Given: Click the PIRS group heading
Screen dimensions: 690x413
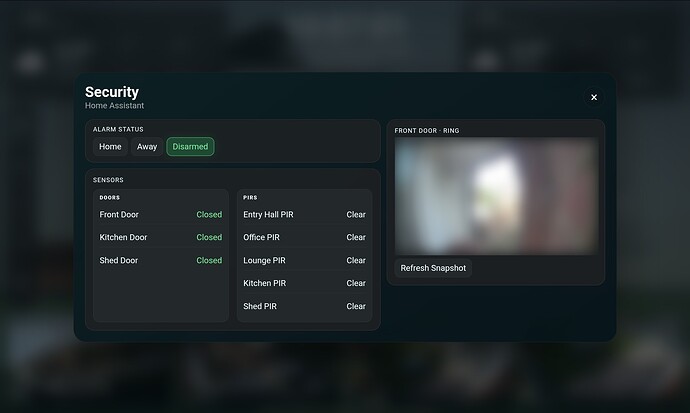Looking at the screenshot, I should 250,197.
